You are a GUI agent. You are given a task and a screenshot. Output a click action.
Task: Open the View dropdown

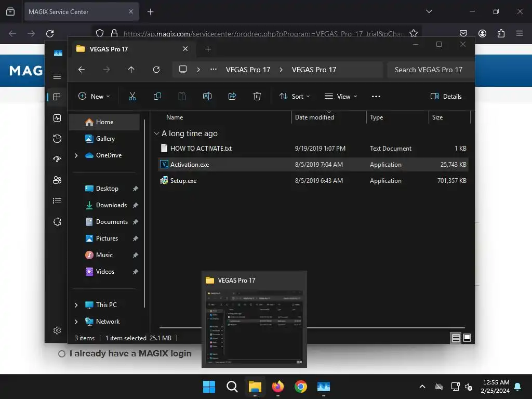coord(341,96)
